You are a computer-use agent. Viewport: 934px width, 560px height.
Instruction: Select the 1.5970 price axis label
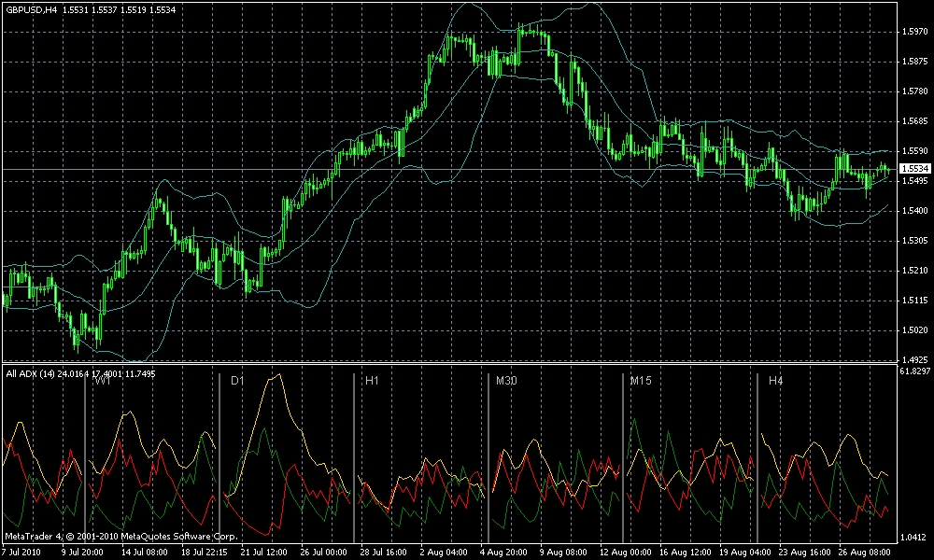[915, 32]
